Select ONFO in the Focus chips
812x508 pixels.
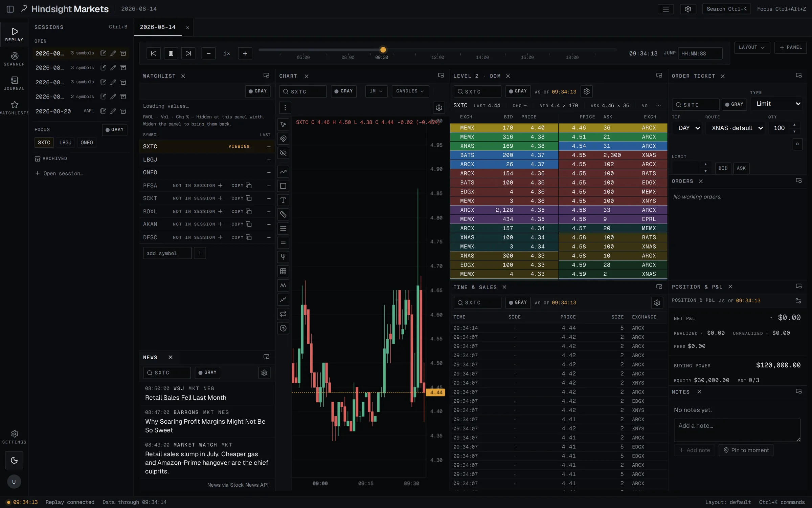(x=87, y=143)
